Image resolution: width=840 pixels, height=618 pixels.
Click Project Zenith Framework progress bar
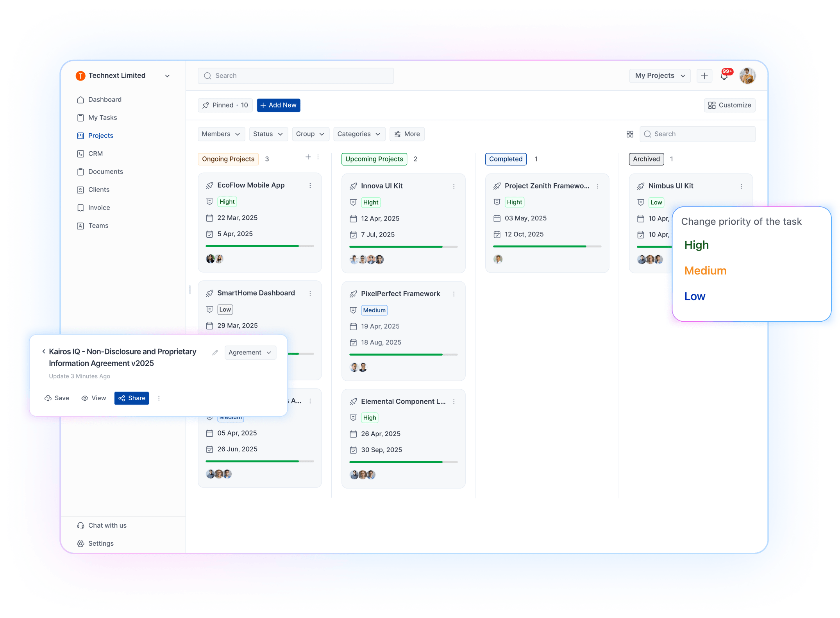(547, 246)
